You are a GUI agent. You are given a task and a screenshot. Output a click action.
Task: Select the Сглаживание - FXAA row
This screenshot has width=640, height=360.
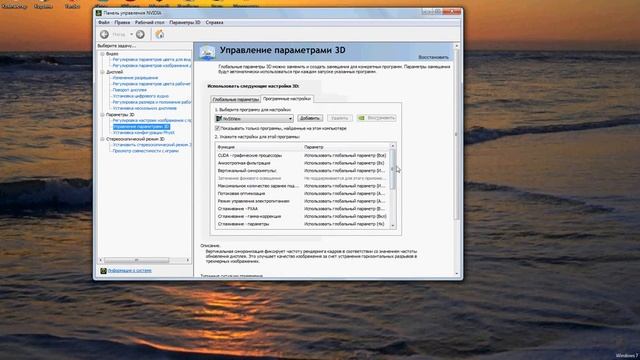click(x=302, y=209)
